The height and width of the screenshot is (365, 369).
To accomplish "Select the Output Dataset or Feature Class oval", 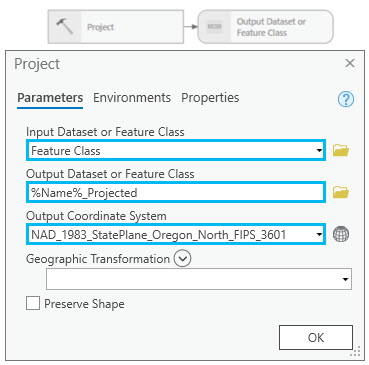I will coord(265,27).
